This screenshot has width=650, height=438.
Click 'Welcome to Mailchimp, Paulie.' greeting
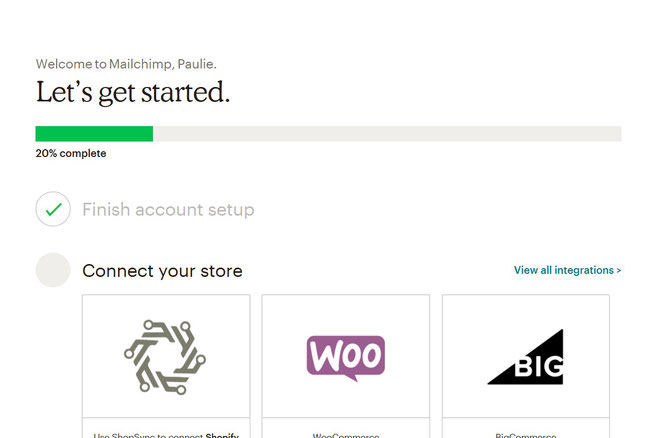click(126, 64)
